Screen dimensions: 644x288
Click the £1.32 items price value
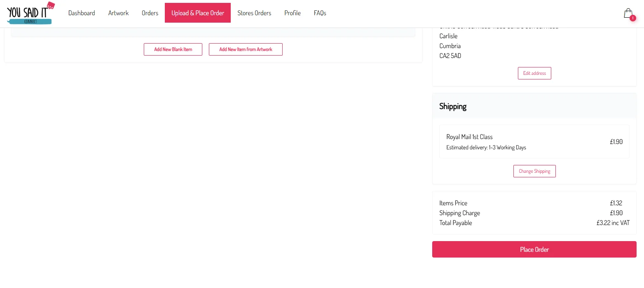(x=616, y=203)
